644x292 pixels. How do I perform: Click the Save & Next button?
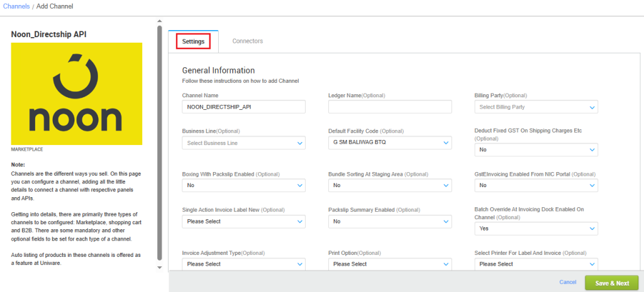[611, 283]
